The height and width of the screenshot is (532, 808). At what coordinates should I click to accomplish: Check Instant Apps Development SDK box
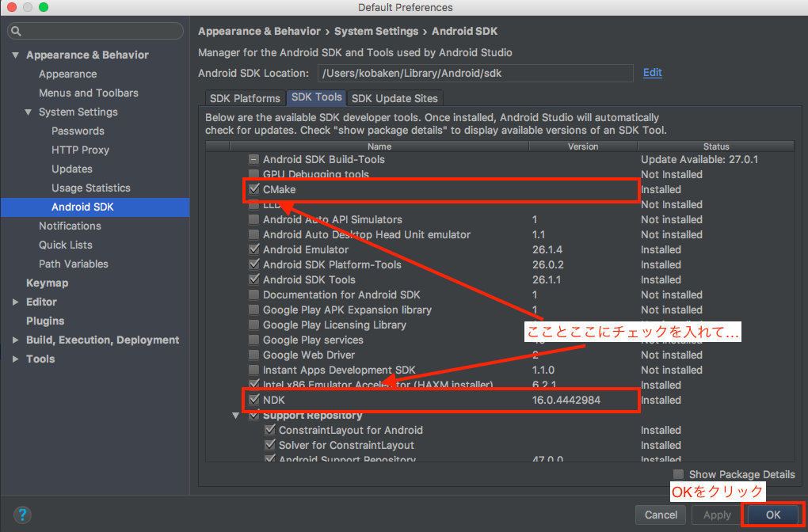coord(254,370)
